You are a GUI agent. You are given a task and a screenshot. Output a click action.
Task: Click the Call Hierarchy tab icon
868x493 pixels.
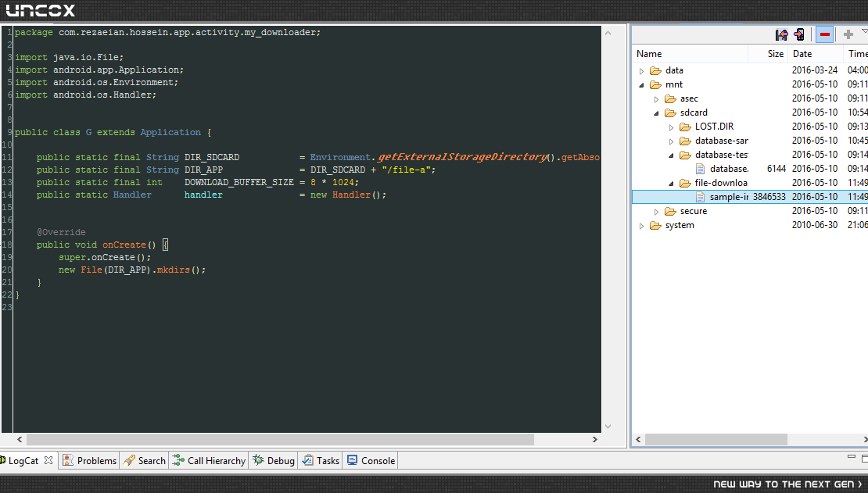(178, 460)
